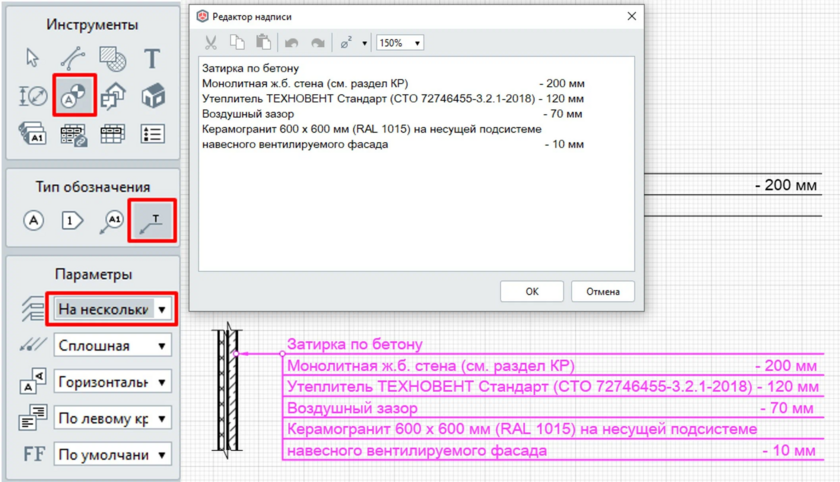The height and width of the screenshot is (482, 840).
Task: Click the Cut scissors icon in editor
Action: pos(211,43)
